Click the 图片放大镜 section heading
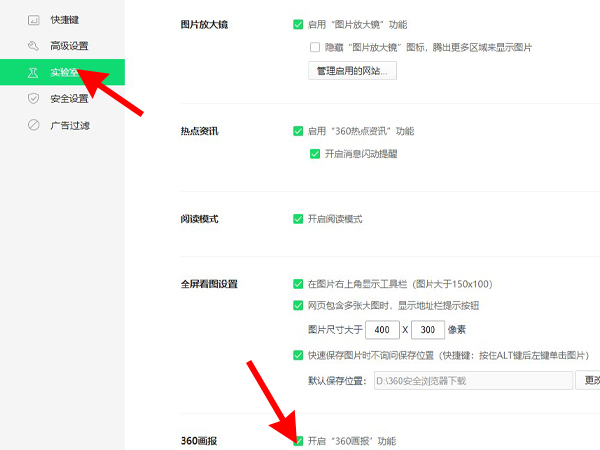The image size is (600, 450). pos(204,25)
